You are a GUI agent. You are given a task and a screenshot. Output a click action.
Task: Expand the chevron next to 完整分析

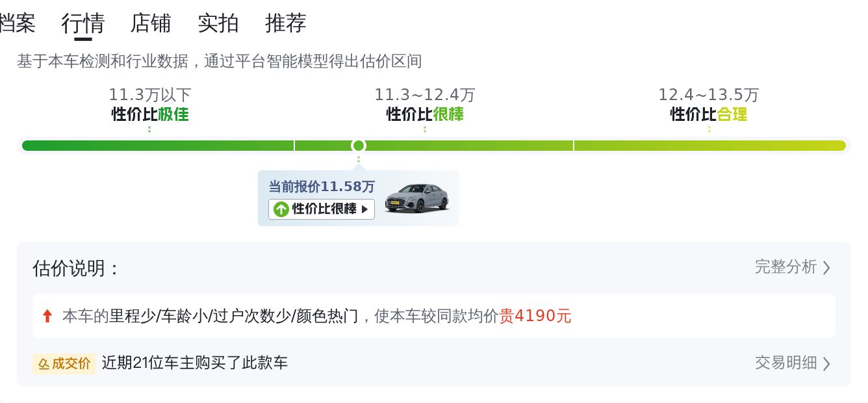tap(827, 267)
